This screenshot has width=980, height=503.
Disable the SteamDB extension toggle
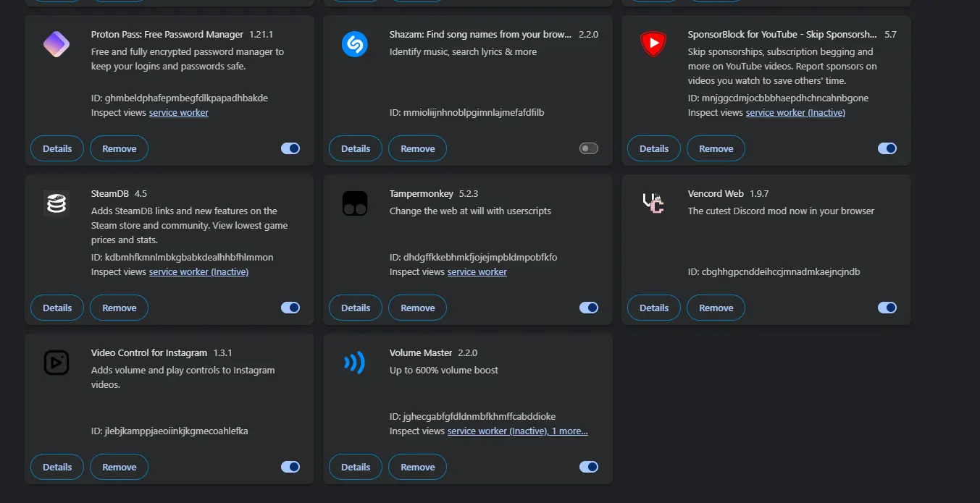pos(290,308)
